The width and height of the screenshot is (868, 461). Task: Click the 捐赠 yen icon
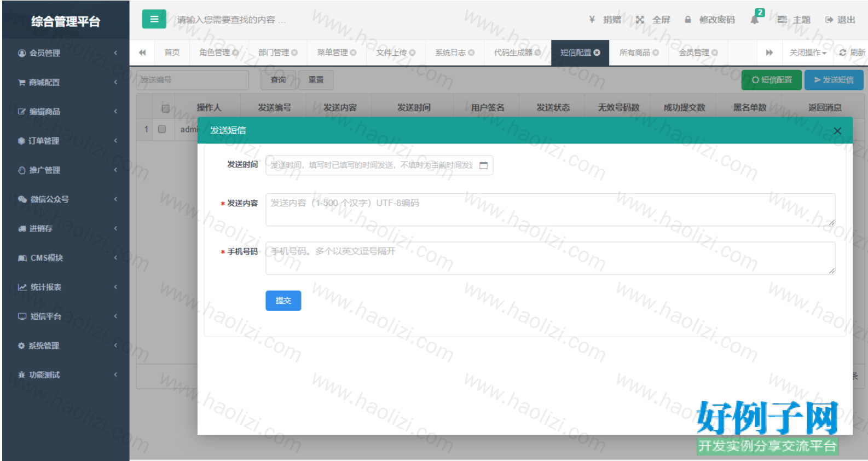(x=592, y=20)
